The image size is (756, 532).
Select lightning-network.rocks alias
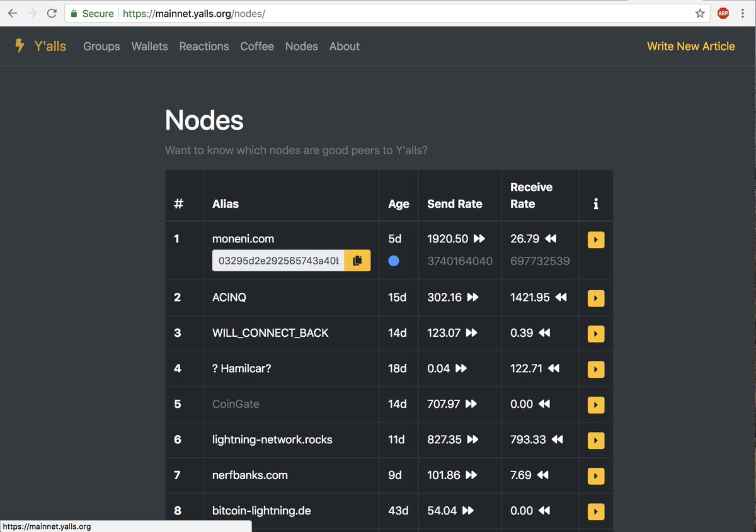click(x=272, y=439)
